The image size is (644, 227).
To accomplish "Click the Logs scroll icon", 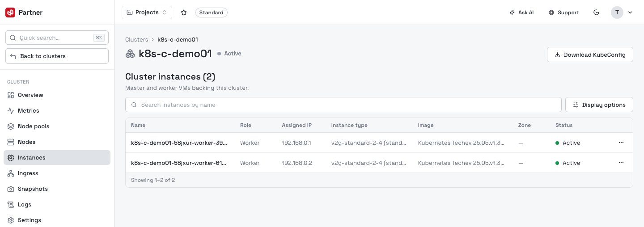I will pyautogui.click(x=11, y=205).
